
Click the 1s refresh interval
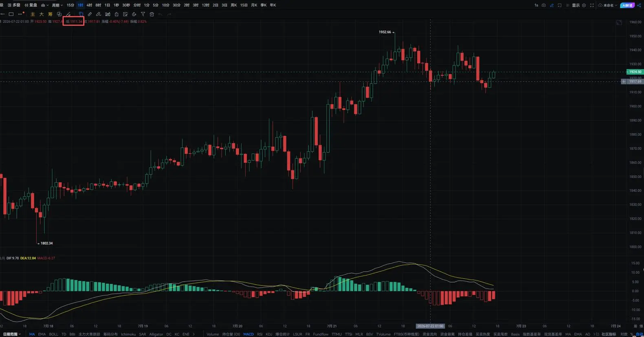[x=536, y=5]
